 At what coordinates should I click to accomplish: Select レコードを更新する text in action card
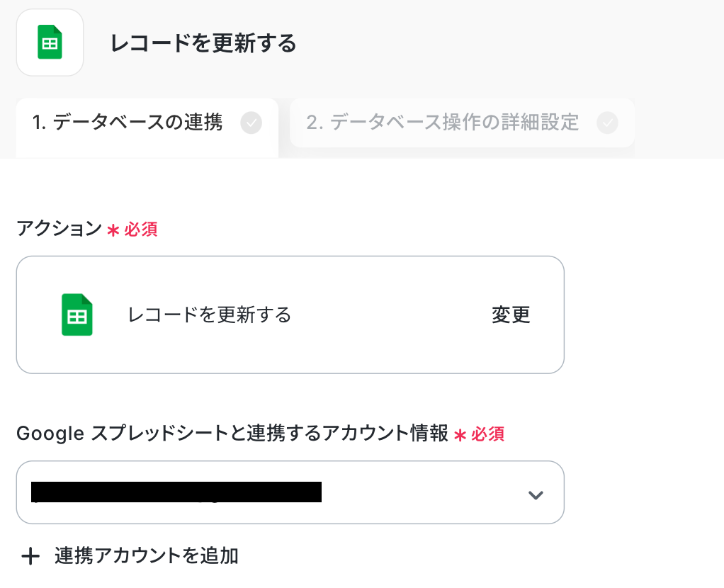(x=210, y=315)
